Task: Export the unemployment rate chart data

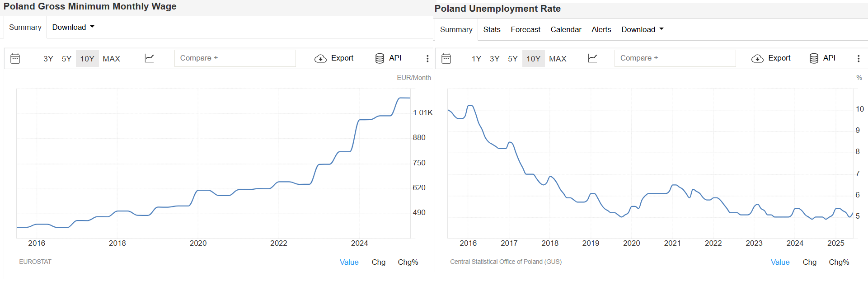Action: [x=771, y=58]
